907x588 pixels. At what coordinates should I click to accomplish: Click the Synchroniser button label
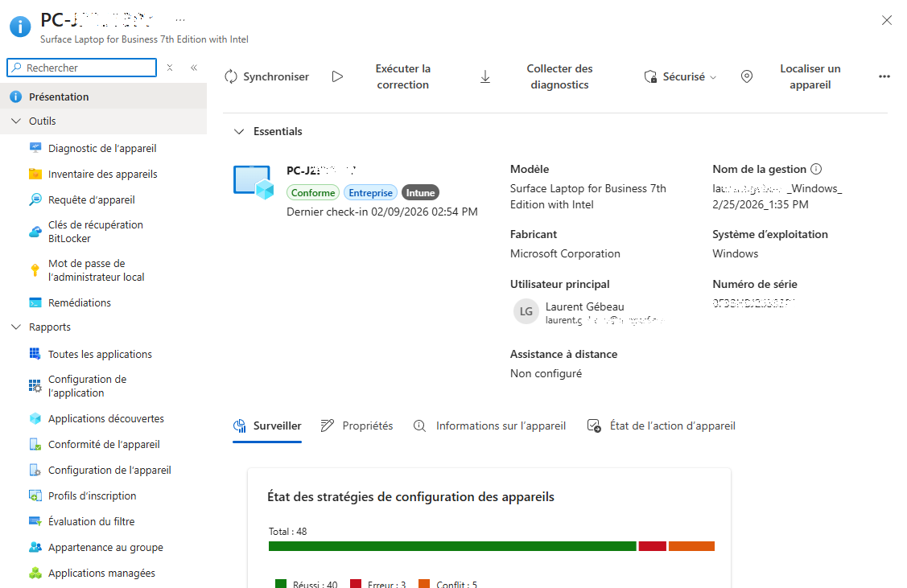pyautogui.click(x=276, y=77)
